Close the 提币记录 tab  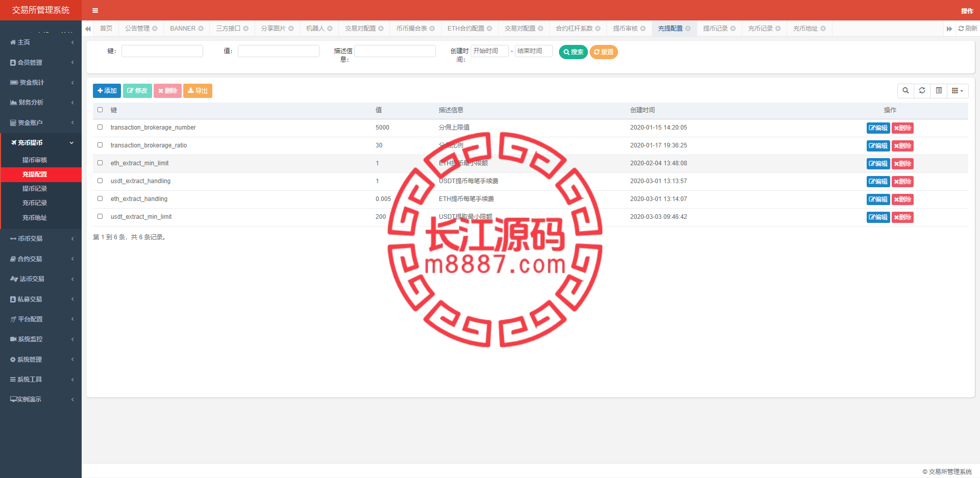(x=733, y=29)
